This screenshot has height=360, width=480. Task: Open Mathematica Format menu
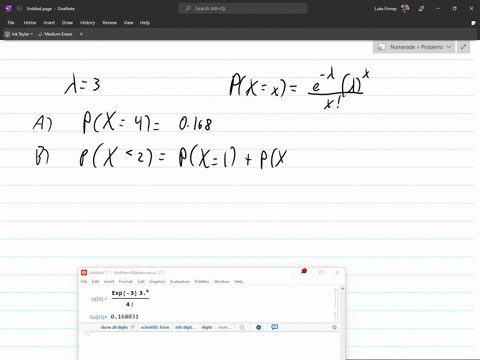pos(126,281)
